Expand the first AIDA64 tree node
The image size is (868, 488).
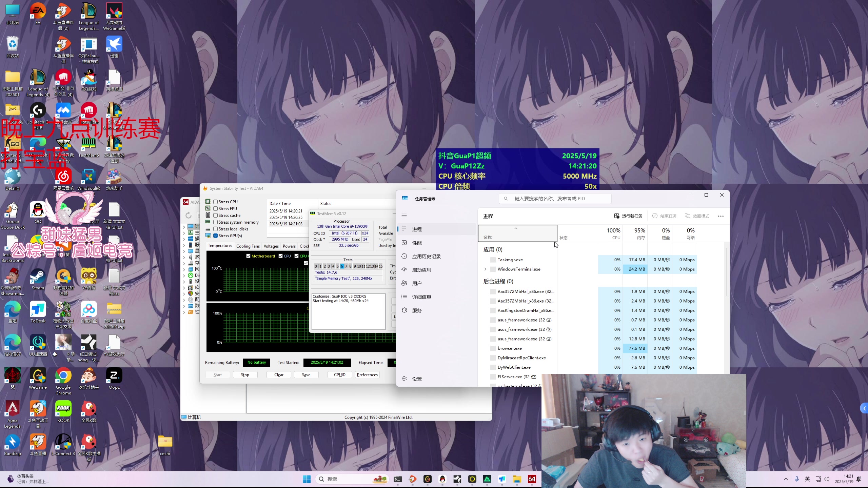coord(184,226)
